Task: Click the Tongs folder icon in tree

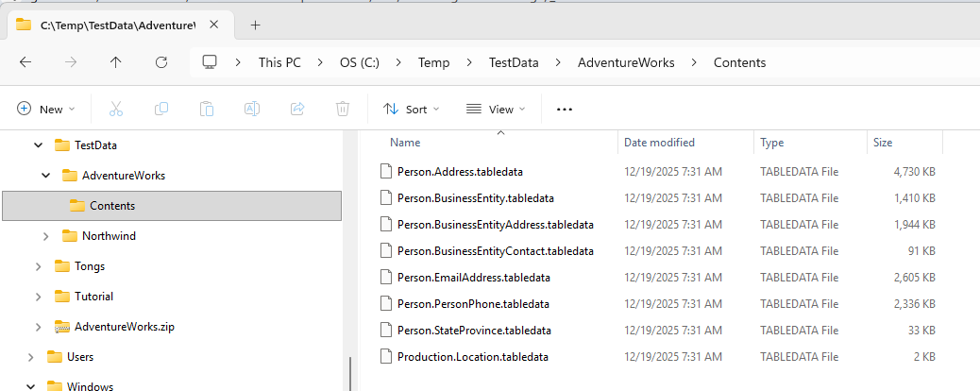Action: point(62,266)
